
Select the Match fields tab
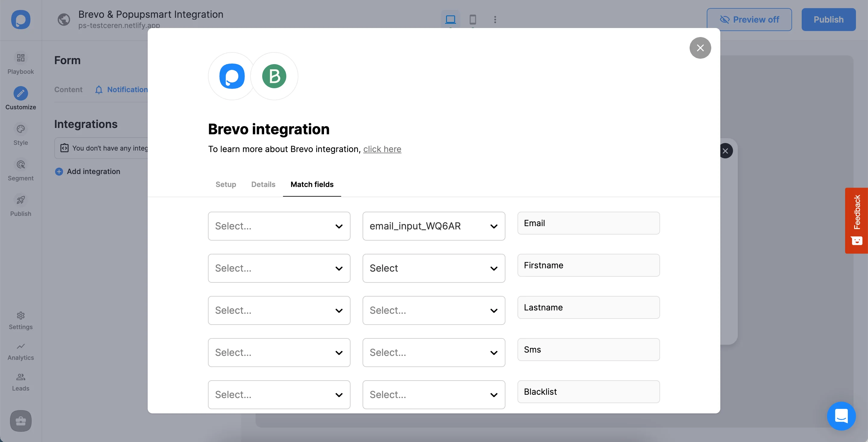click(x=312, y=185)
